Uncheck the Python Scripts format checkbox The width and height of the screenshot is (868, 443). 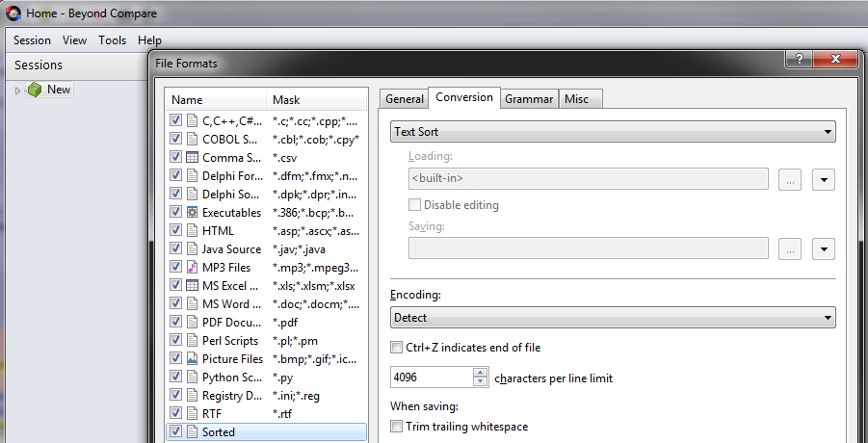[x=175, y=378]
